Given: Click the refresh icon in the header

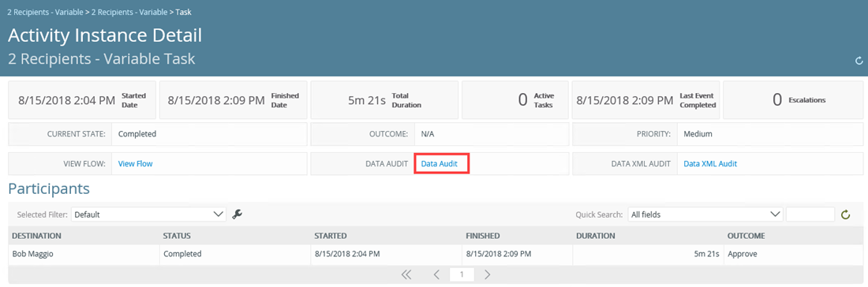Looking at the screenshot, I should 859,60.
